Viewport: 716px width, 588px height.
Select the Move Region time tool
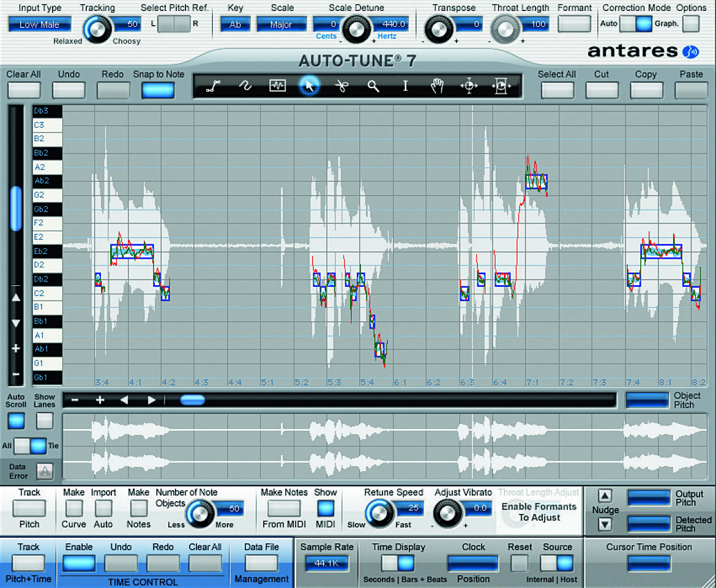coord(501,86)
